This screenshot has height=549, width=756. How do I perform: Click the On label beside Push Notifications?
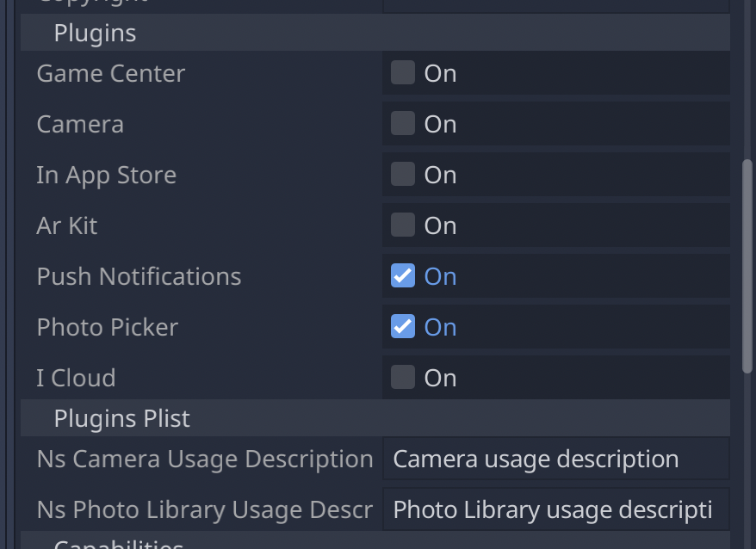pyautogui.click(x=442, y=275)
